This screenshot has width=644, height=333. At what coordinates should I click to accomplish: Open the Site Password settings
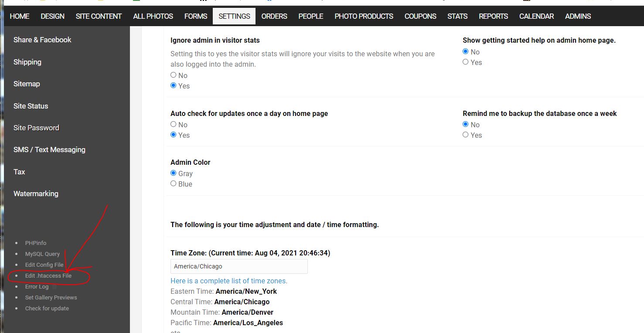(36, 128)
